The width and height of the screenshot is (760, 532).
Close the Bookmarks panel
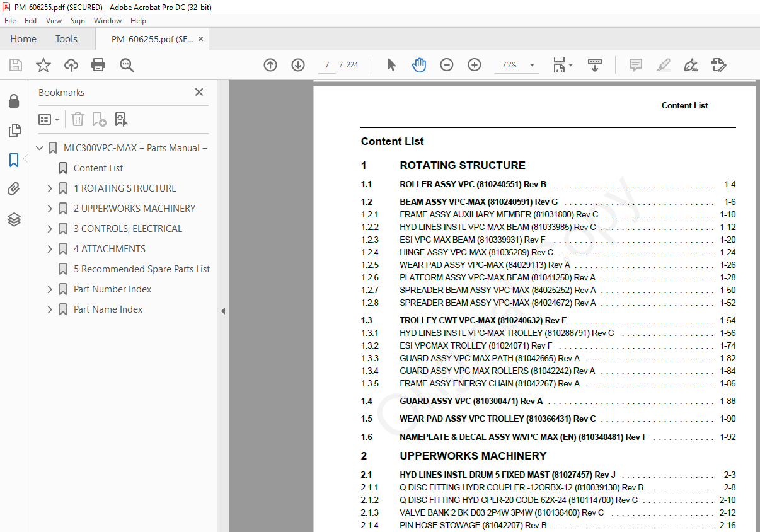coord(199,92)
